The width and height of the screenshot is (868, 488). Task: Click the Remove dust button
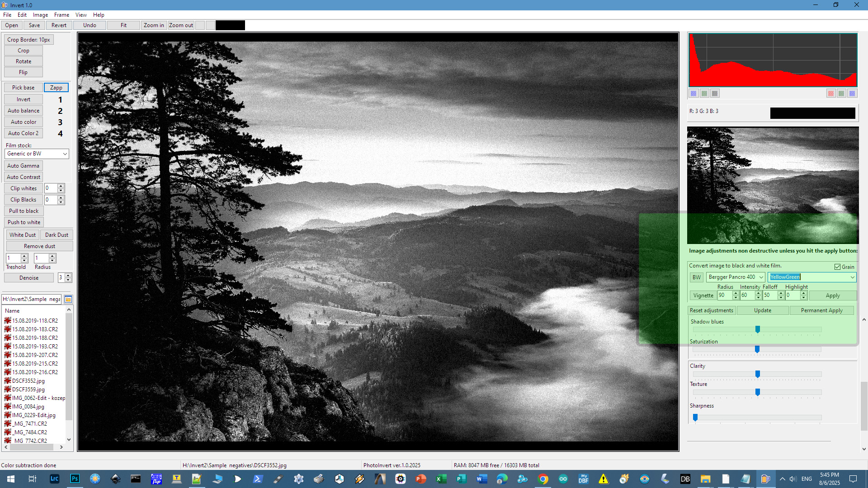39,246
